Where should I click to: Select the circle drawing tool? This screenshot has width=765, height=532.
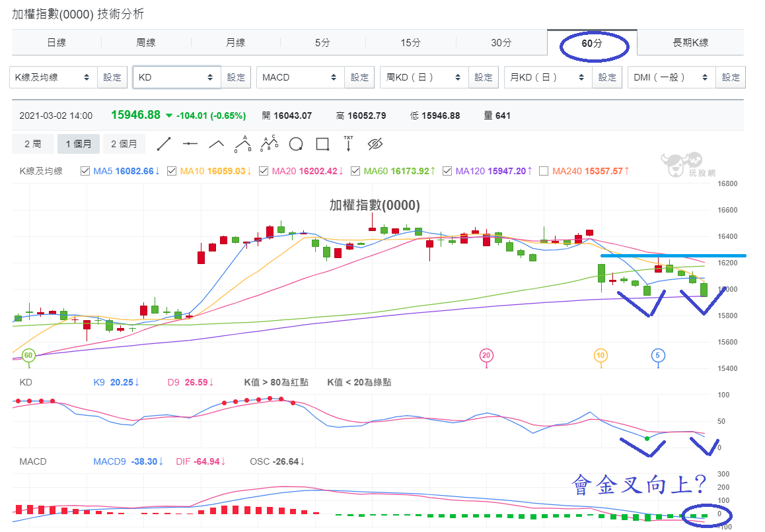coord(296,144)
